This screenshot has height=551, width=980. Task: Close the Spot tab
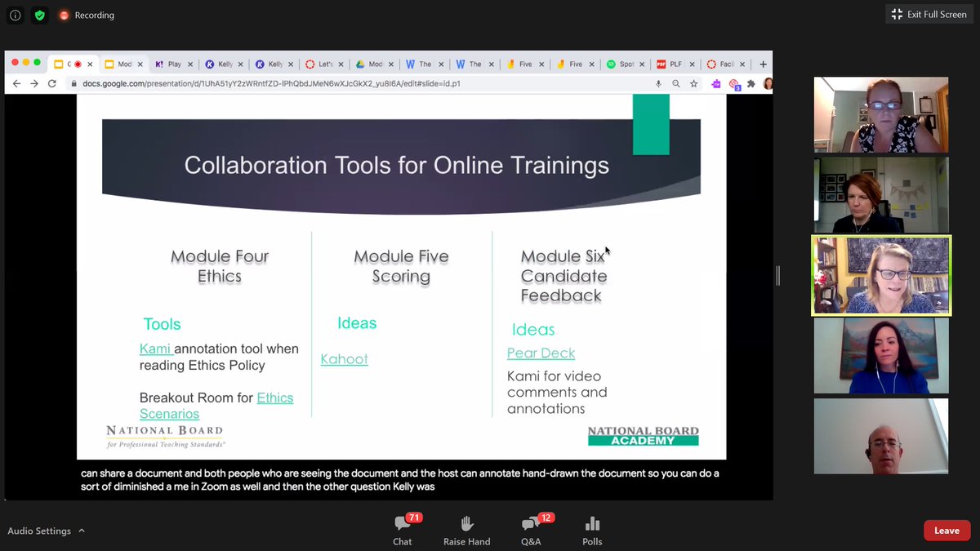644,64
